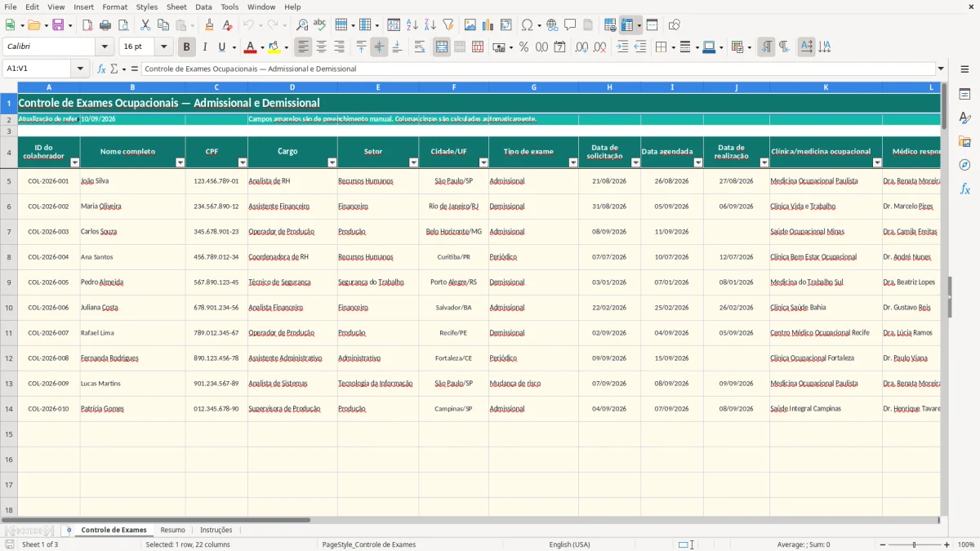Viewport: 980px width, 551px height.
Task: Open the Tipo de exame filter dropdown
Action: point(572,162)
